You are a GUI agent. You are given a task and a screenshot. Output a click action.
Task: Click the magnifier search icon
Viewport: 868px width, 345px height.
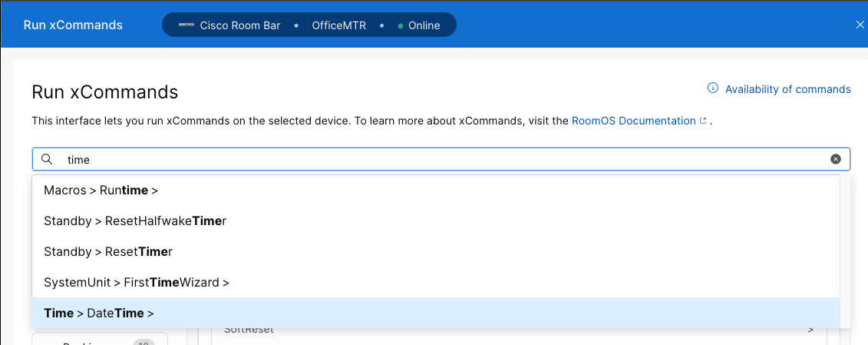coord(47,159)
